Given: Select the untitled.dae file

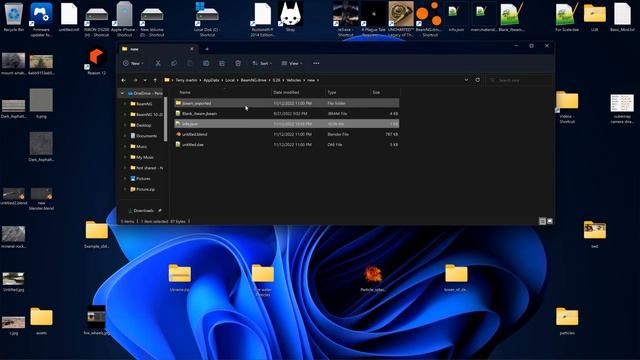Looking at the screenshot, I should [x=287, y=144].
